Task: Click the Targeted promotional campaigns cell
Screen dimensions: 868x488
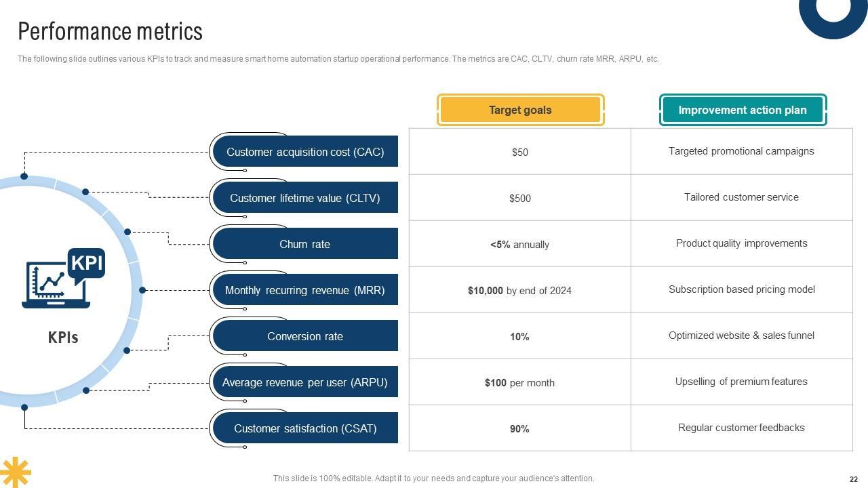Action: pyautogui.click(x=741, y=151)
